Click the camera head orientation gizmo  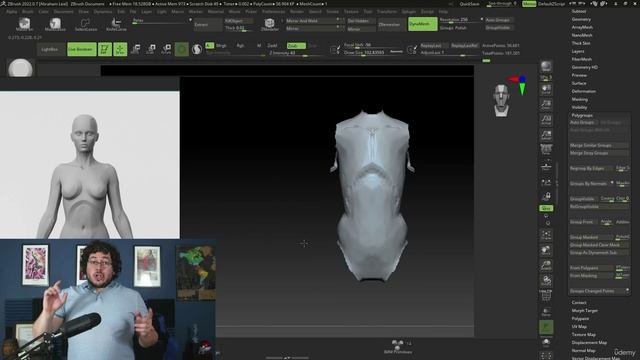(x=501, y=100)
